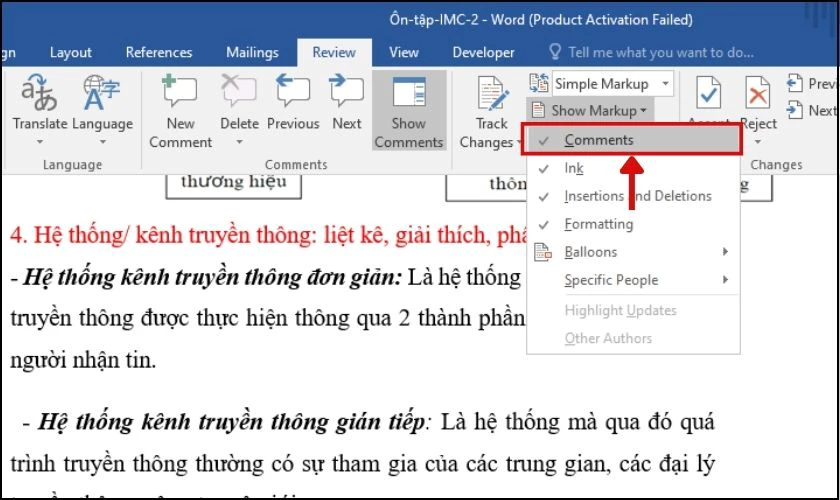Go to the Previous comment
Screen dimensions: 840x500
[x=292, y=103]
